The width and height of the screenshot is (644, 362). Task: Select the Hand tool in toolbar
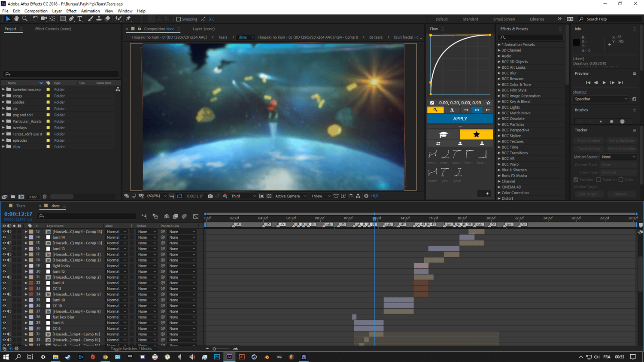(16, 19)
